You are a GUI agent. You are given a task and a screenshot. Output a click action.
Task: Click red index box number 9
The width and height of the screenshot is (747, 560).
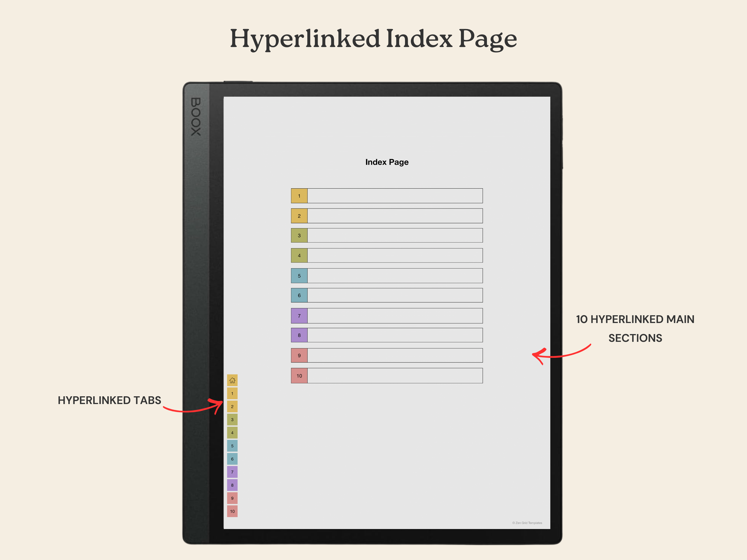[299, 355]
